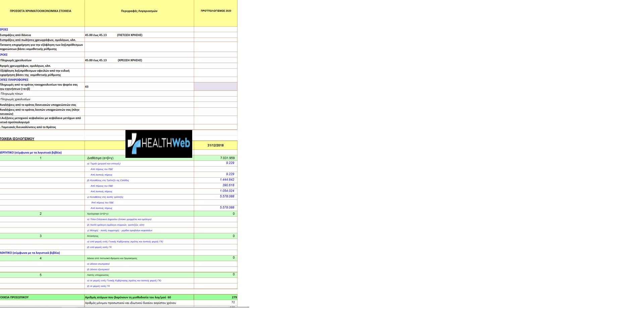Select the account code cell containing 43
The width and height of the screenshot is (644, 309).
pyautogui.click(x=139, y=86)
